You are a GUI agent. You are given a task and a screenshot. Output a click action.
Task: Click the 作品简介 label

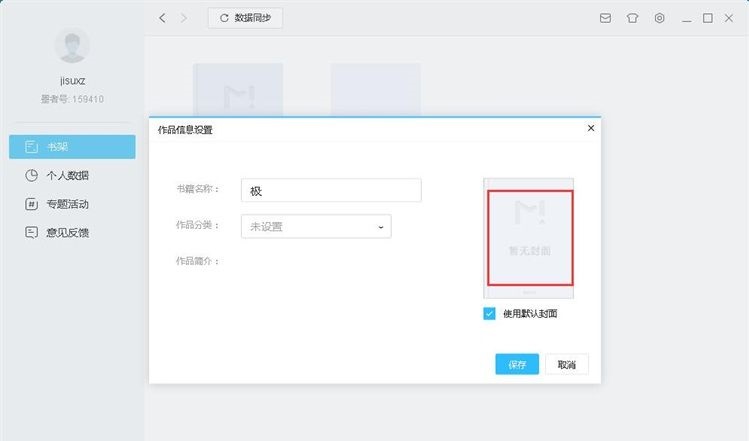tap(197, 261)
